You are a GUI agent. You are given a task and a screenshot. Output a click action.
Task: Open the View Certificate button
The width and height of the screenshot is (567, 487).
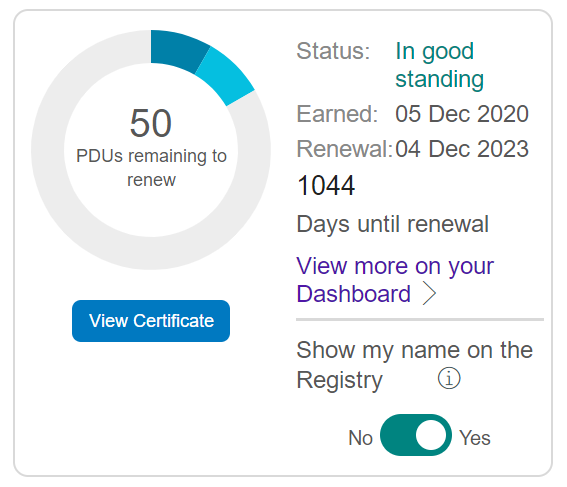tap(151, 321)
